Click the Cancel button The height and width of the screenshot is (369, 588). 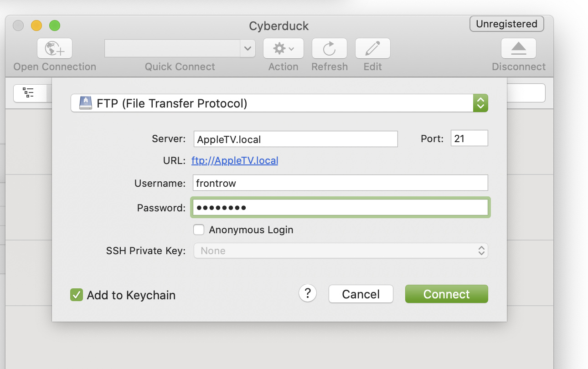click(x=361, y=294)
